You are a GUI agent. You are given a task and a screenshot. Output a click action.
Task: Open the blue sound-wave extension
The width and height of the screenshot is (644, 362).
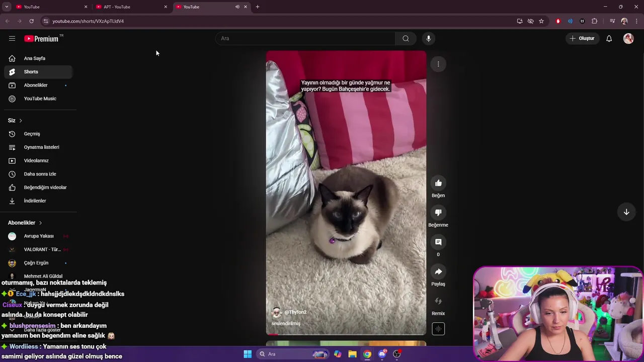(x=570, y=21)
